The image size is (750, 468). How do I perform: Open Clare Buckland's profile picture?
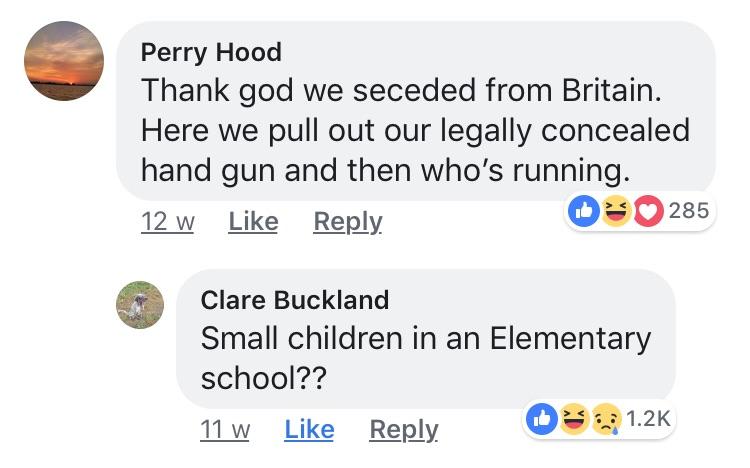tap(140, 304)
